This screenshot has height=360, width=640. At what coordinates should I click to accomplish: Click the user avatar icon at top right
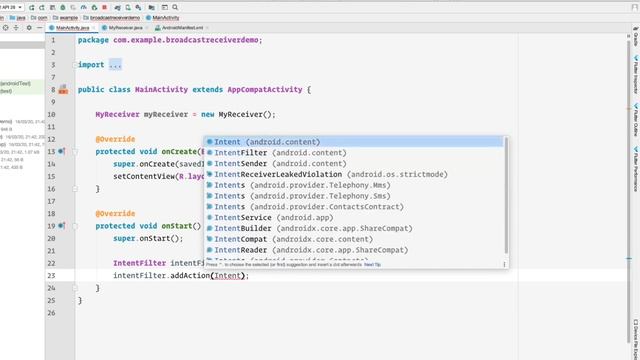pos(635,7)
